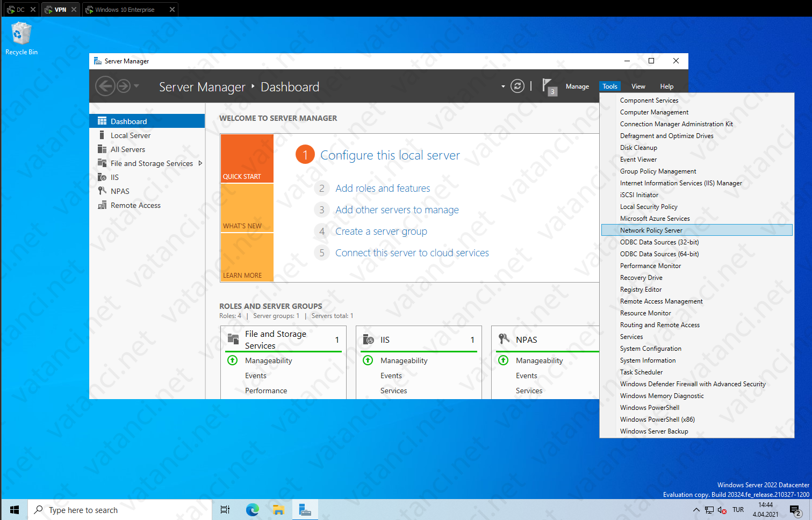Click the back navigation arrow
812x520 pixels.
coord(105,86)
